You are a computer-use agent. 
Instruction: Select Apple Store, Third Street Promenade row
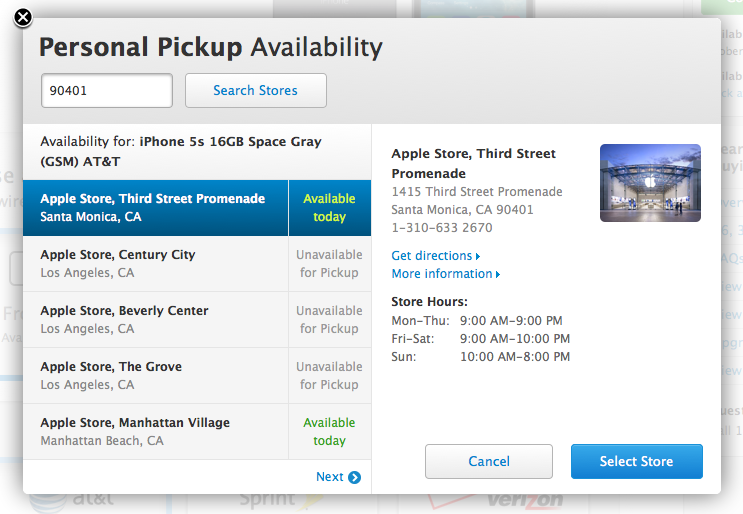coord(155,207)
